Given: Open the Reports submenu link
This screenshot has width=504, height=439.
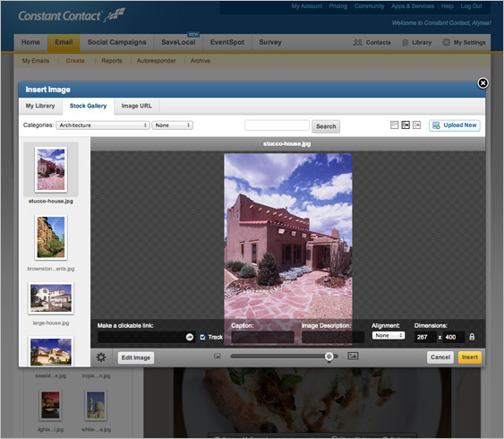Looking at the screenshot, I should (112, 61).
